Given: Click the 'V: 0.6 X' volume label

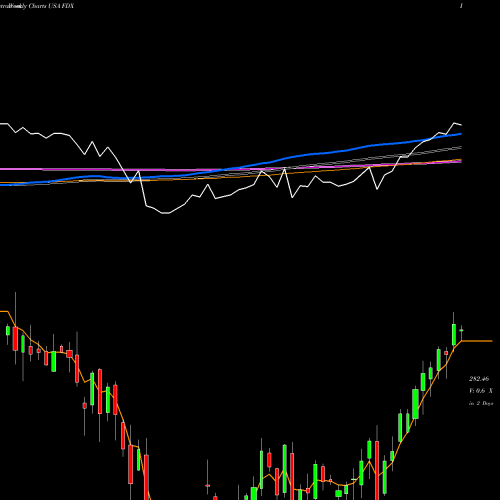Looking at the screenshot, I should click(481, 391).
